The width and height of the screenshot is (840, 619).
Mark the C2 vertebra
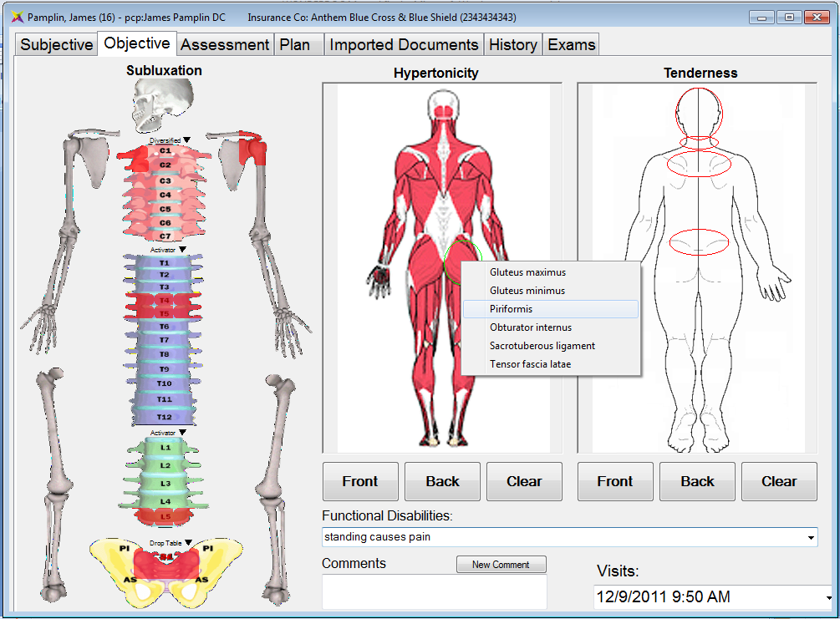tap(165, 165)
